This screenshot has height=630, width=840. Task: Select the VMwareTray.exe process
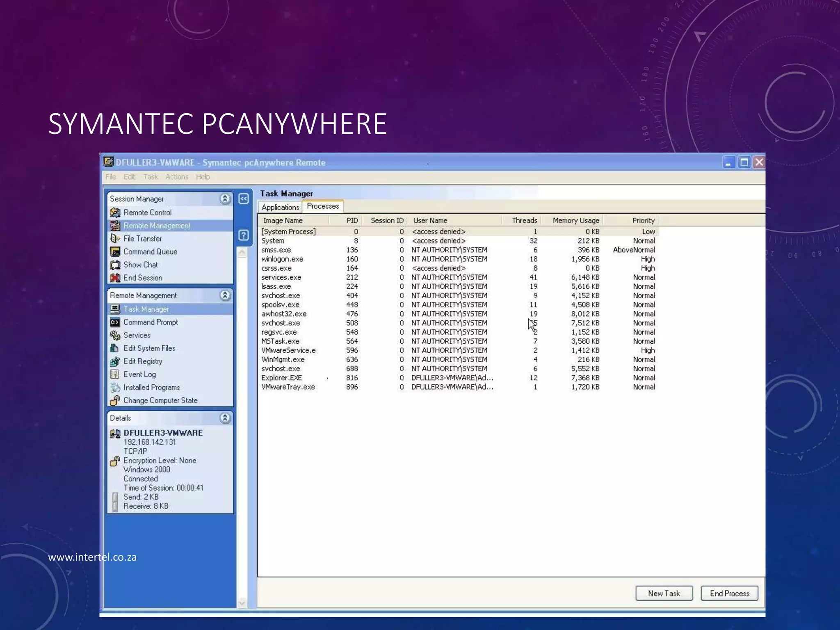(x=458, y=387)
